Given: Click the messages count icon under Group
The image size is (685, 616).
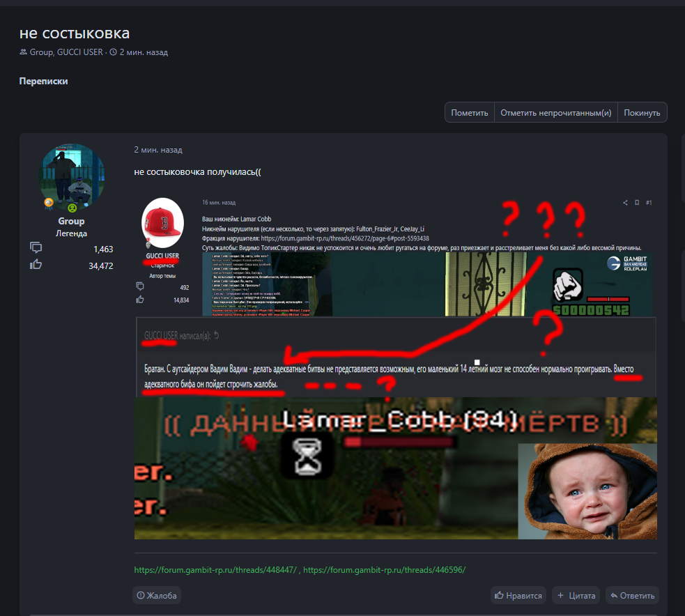Looking at the screenshot, I should coord(36,248).
